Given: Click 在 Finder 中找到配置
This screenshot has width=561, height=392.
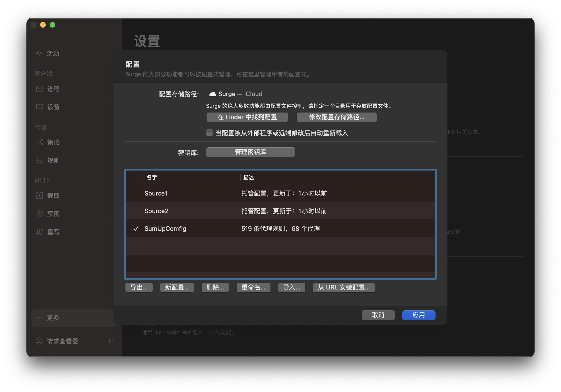Looking at the screenshot, I should point(247,117).
